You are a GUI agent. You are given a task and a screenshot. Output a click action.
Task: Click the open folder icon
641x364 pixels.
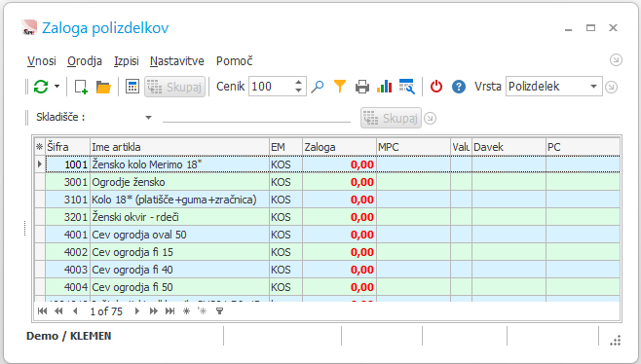[103, 87]
